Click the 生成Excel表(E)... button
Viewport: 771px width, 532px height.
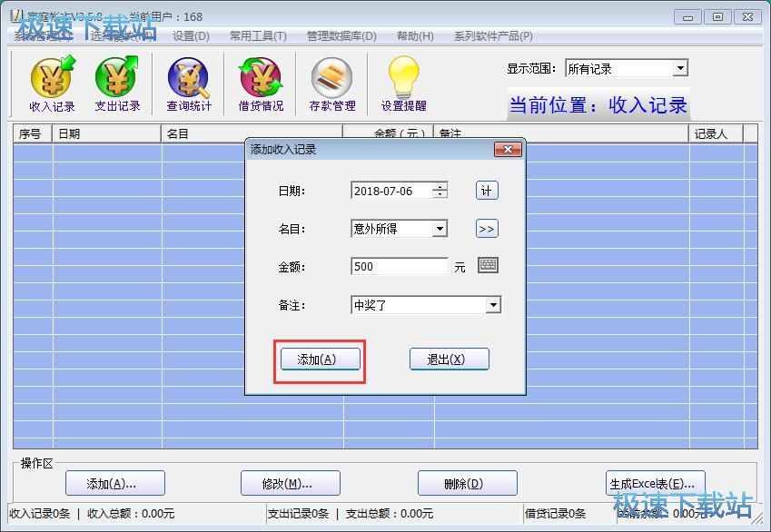point(656,483)
